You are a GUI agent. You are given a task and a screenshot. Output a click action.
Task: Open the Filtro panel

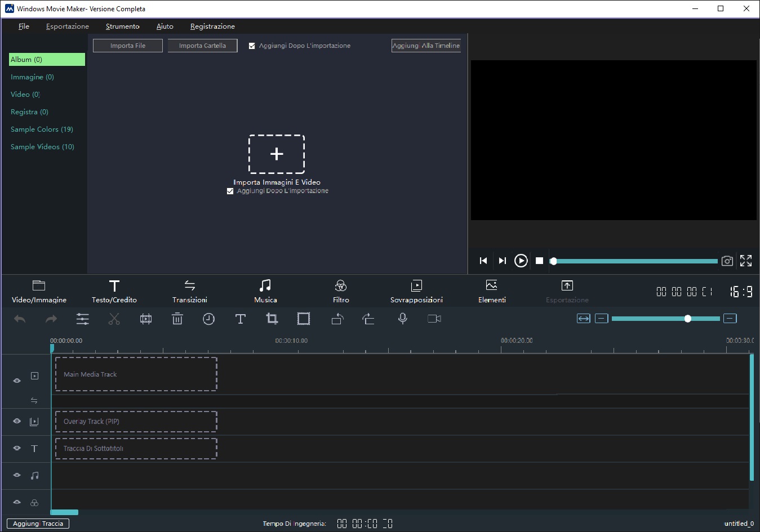pos(341,292)
